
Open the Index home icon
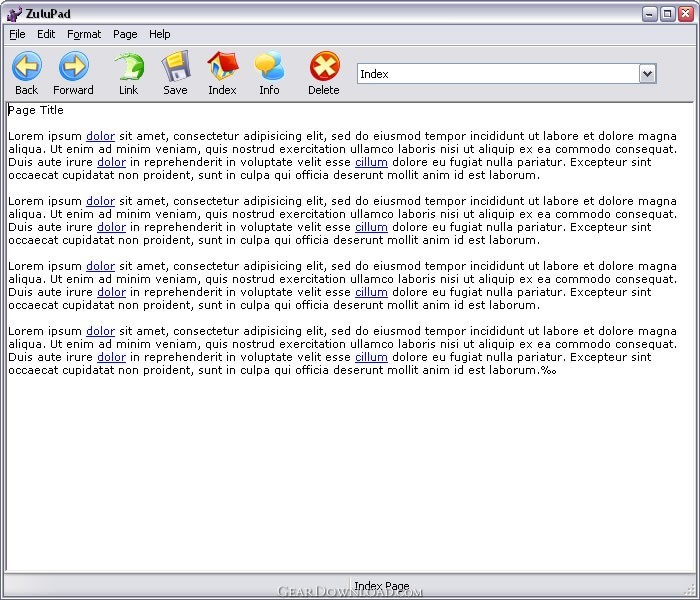click(x=223, y=66)
